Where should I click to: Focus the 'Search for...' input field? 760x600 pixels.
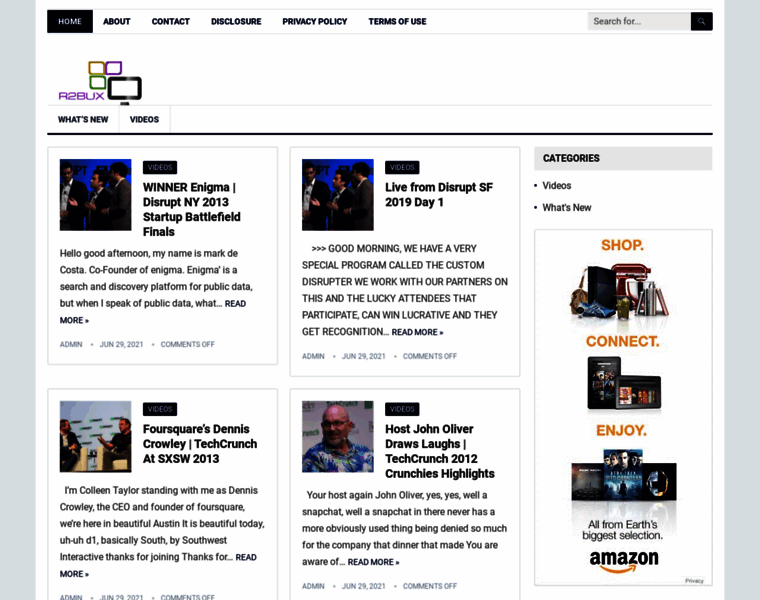coord(639,21)
